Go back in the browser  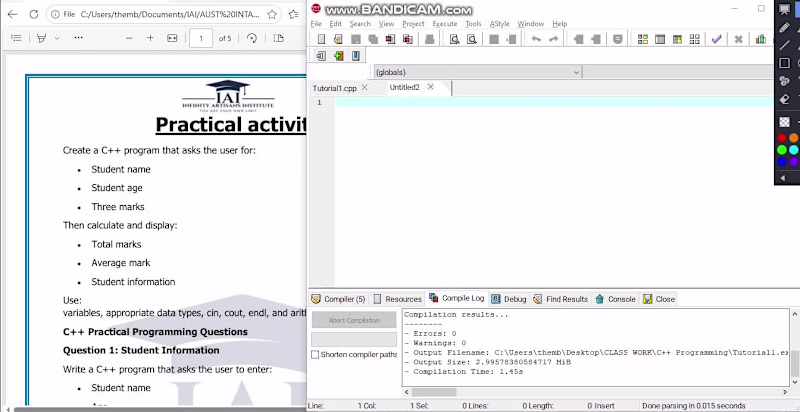pos(12,14)
